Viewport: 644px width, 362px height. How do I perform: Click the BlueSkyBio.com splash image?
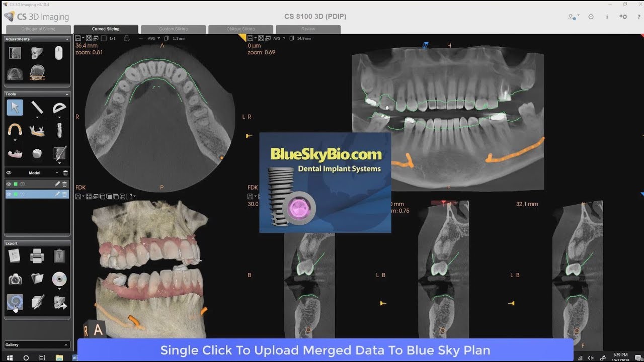[325, 183]
